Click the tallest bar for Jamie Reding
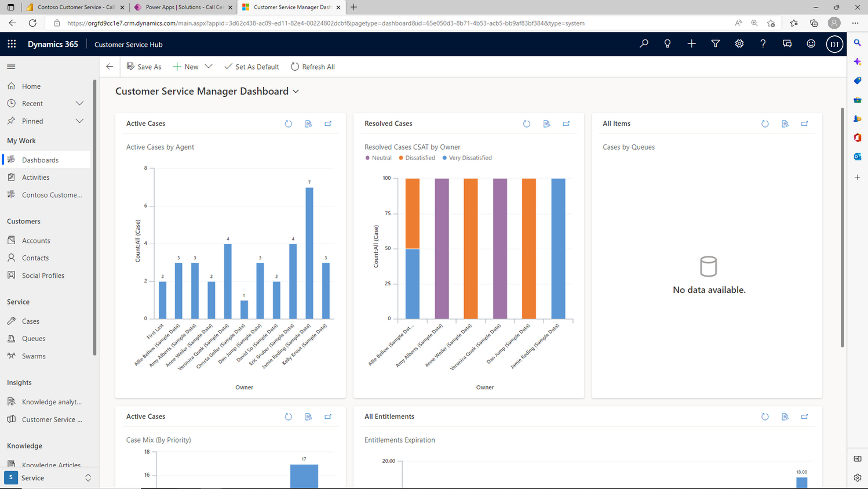The height and width of the screenshot is (489, 868). point(309,253)
